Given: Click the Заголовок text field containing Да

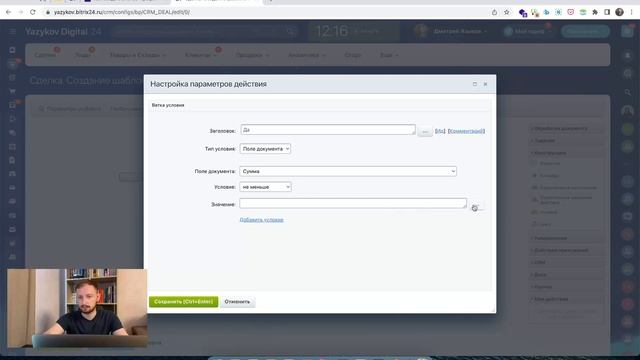Looking at the screenshot, I should click(x=328, y=130).
